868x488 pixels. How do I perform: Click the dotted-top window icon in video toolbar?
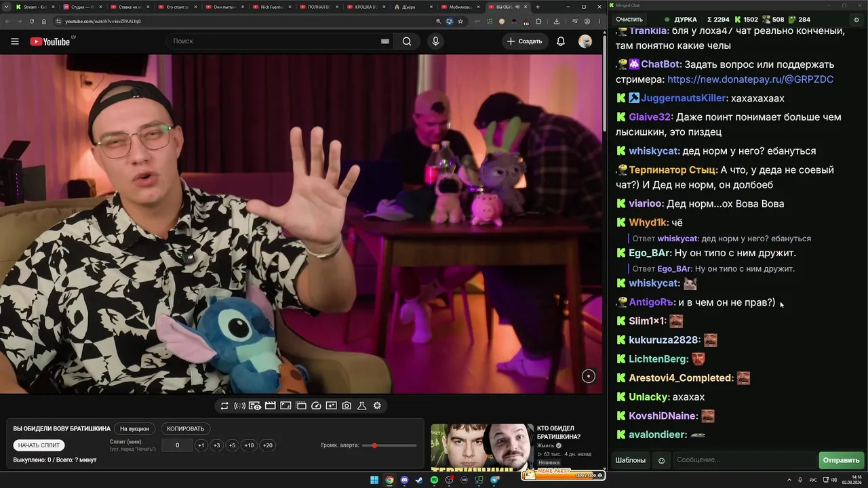300,406
